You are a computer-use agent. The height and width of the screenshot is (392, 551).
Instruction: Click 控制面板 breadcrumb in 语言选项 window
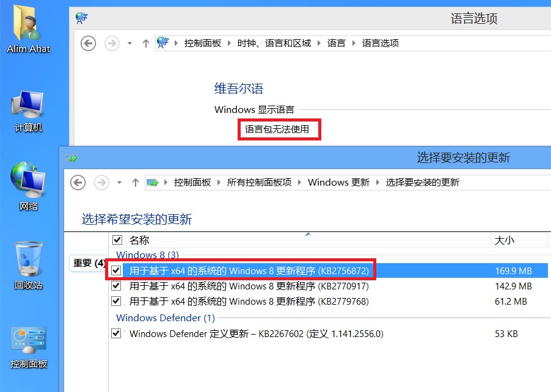[x=202, y=43]
